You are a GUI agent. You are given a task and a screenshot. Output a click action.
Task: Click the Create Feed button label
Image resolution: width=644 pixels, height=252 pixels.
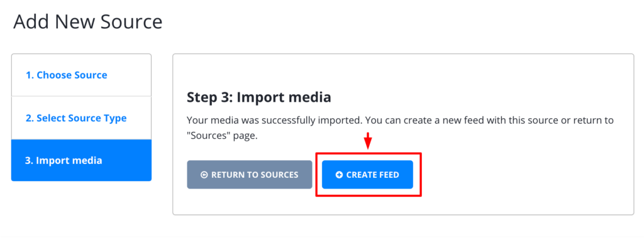tap(372, 175)
